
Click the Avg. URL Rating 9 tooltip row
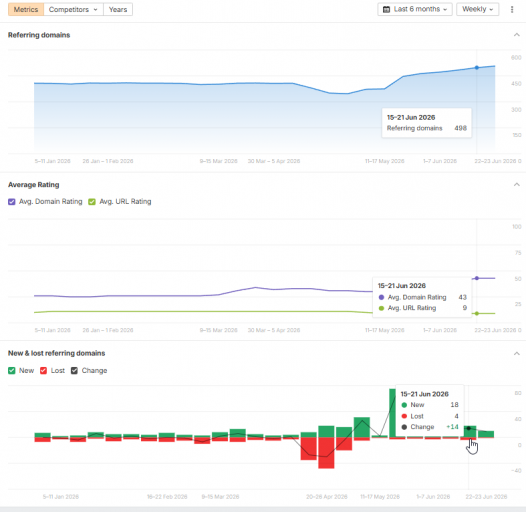(x=422, y=308)
